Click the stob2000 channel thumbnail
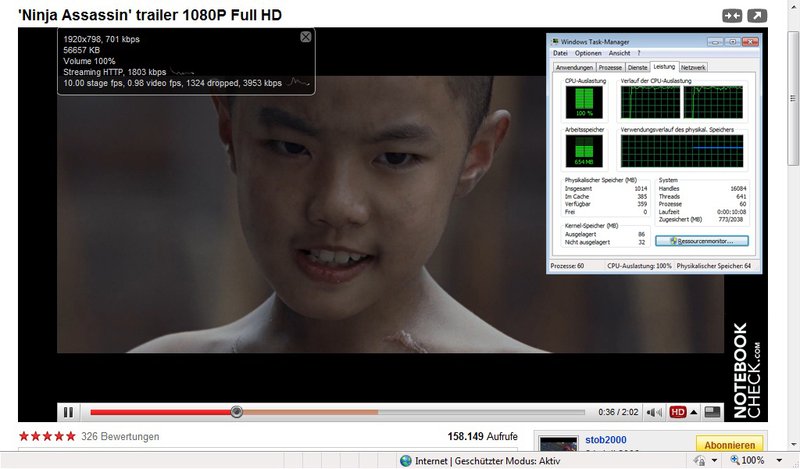The height and width of the screenshot is (469, 800). [558, 443]
